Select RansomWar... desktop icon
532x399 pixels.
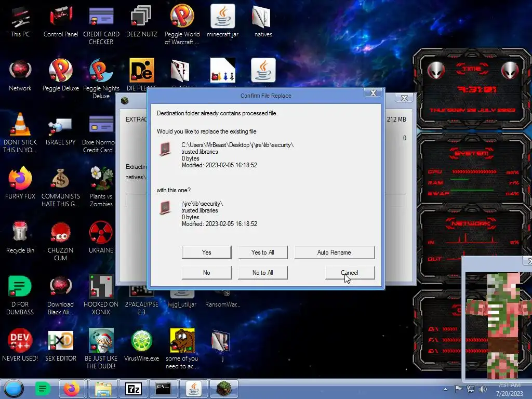coord(222,299)
